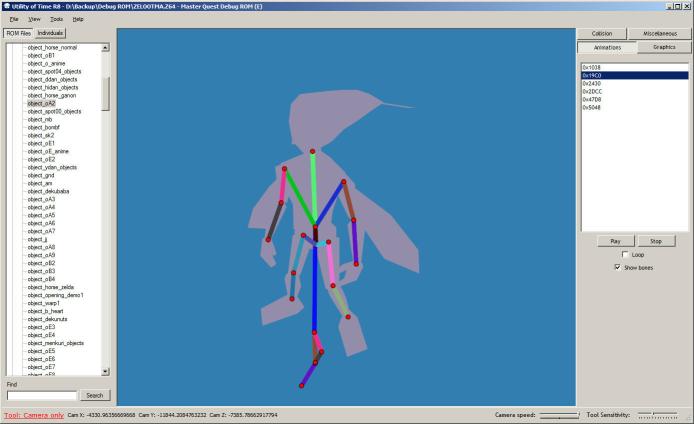The image size is (694, 424).
Task: Adjust the Camera speed slider
Action: 559,415
